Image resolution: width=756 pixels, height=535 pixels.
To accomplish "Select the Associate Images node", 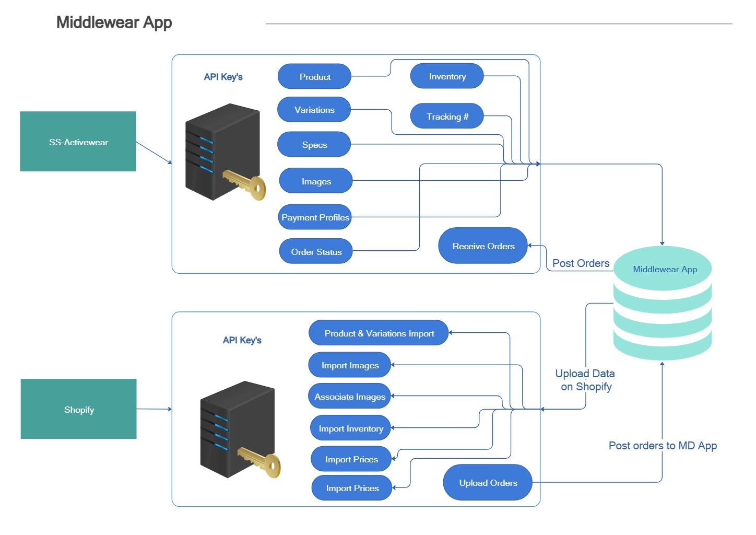I will pyautogui.click(x=350, y=396).
